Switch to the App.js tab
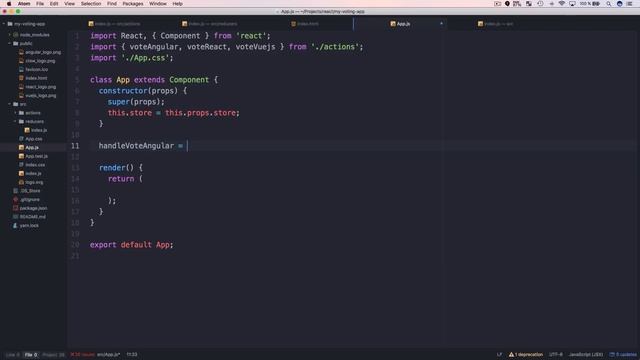The width and height of the screenshot is (640, 360). point(400,24)
